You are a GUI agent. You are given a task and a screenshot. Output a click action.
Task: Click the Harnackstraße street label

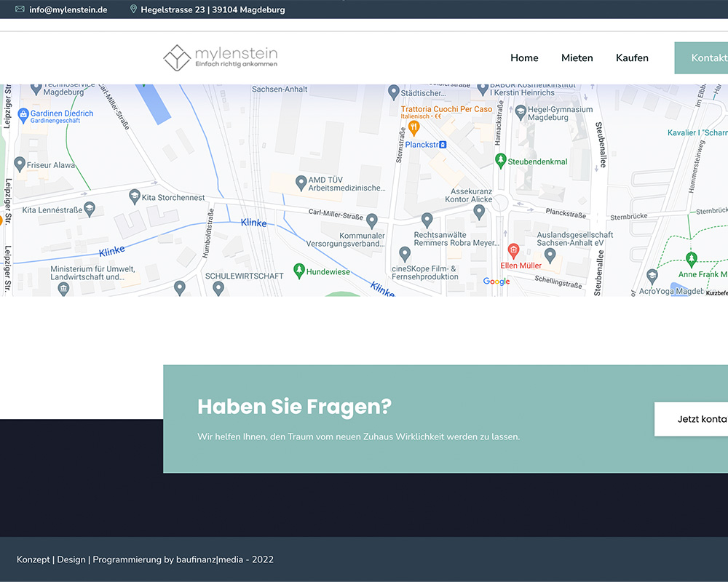499,122
